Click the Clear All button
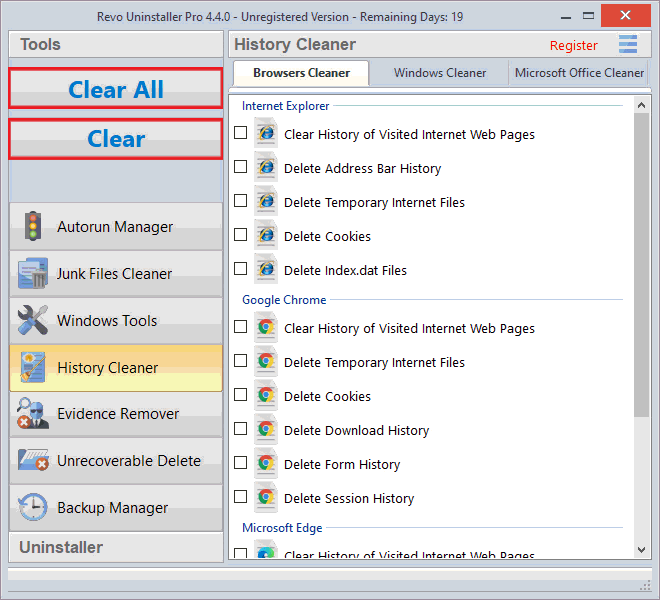 [x=116, y=89]
